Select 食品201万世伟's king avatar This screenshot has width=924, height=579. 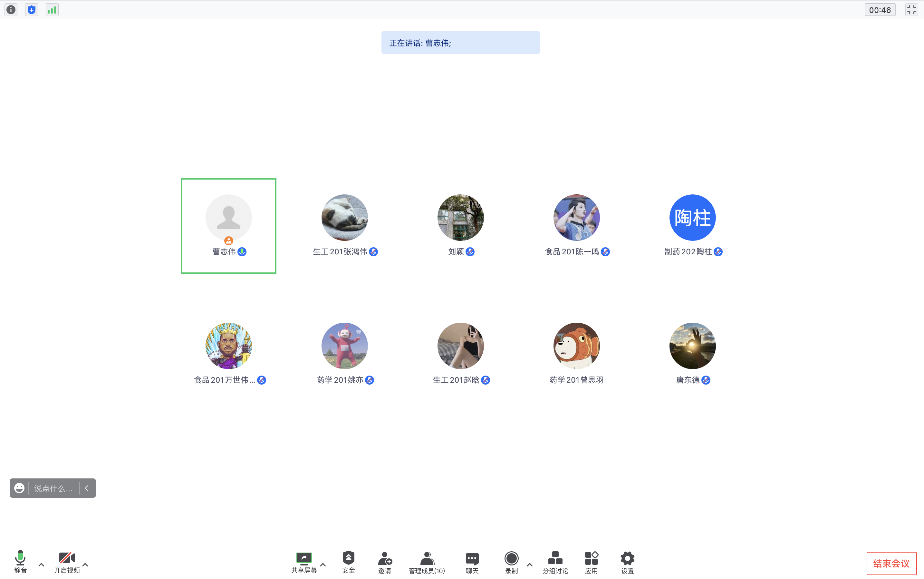coord(229,346)
